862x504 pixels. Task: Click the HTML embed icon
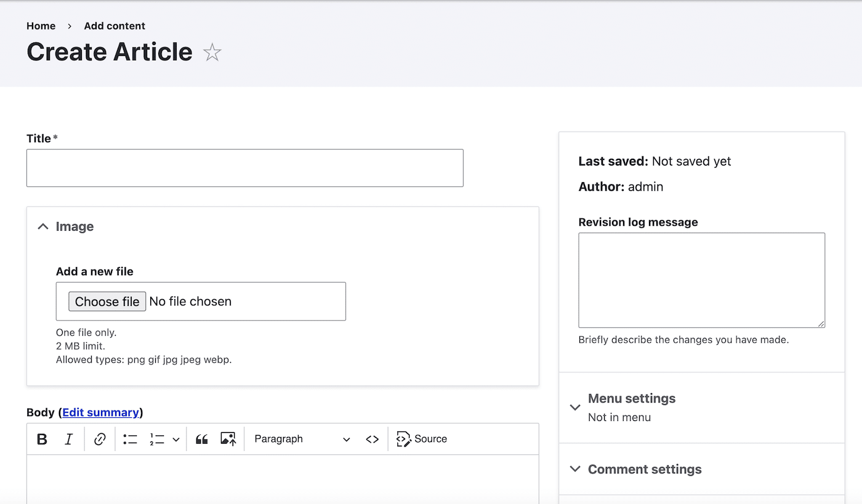pyautogui.click(x=373, y=439)
